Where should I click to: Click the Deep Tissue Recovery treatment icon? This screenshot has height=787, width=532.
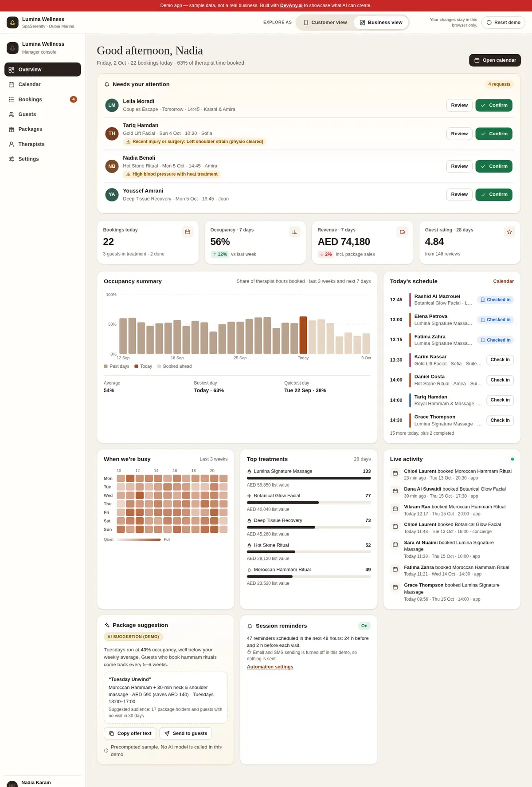pyautogui.click(x=249, y=521)
